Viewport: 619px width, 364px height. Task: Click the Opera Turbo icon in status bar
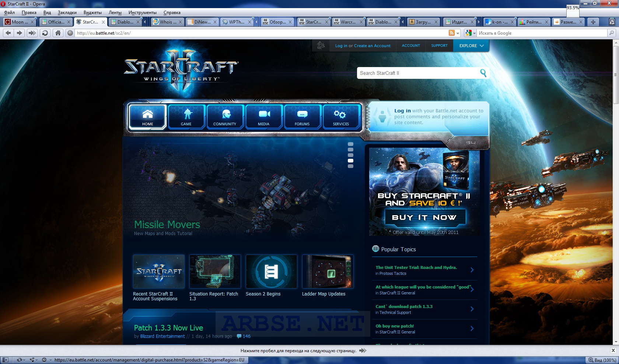click(x=44, y=360)
